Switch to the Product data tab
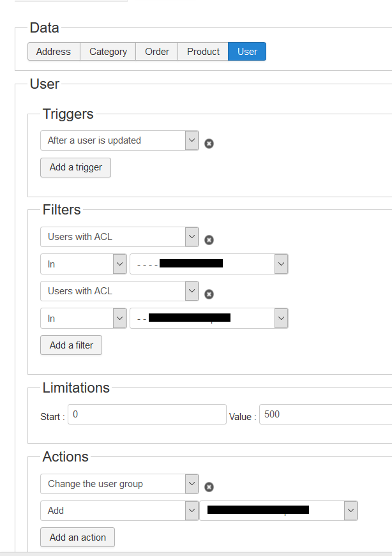The height and width of the screenshot is (556, 392). coord(203,52)
